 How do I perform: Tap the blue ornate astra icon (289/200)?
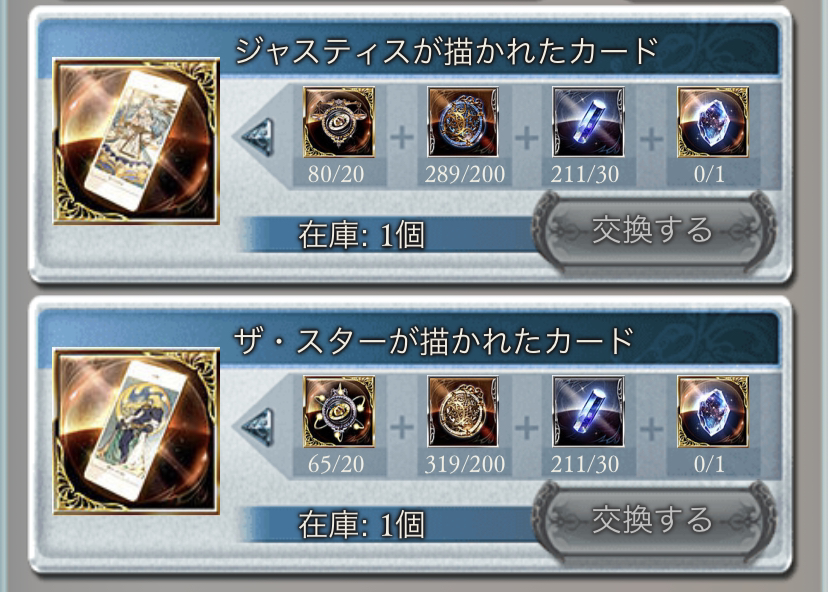point(463,122)
